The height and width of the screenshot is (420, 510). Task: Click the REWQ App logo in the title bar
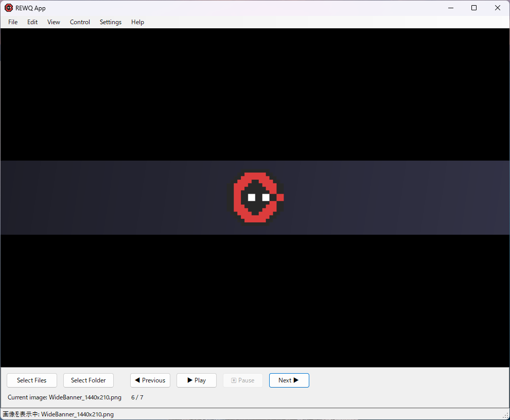pyautogui.click(x=8, y=8)
